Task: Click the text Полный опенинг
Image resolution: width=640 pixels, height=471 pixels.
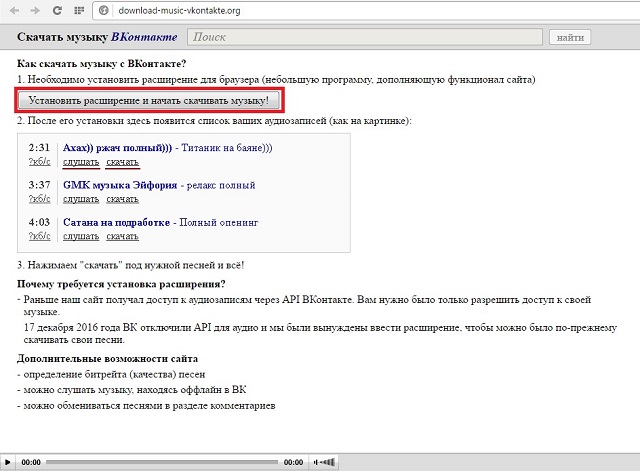Action: click(x=219, y=222)
